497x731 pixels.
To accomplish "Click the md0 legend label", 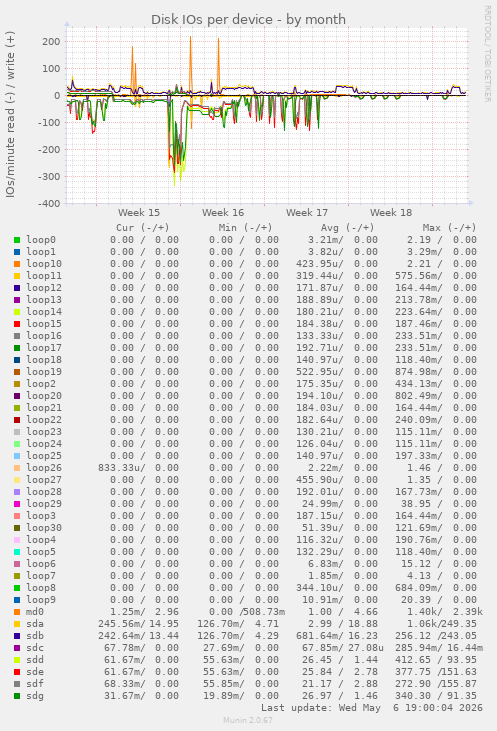I will [35, 612].
